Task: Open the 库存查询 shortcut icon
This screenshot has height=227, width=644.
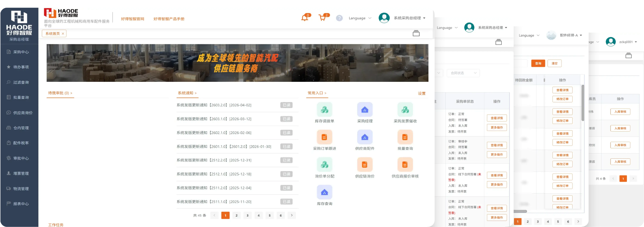Action: (x=324, y=192)
